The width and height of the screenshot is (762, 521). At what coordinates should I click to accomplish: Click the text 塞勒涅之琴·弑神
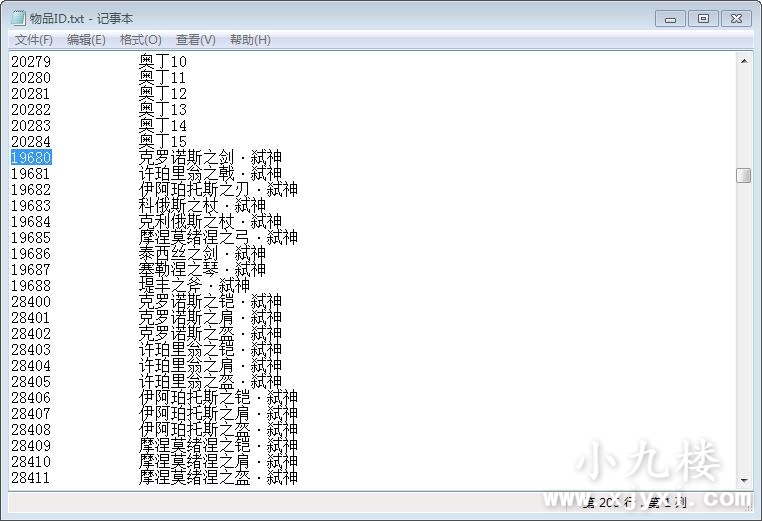point(202,270)
